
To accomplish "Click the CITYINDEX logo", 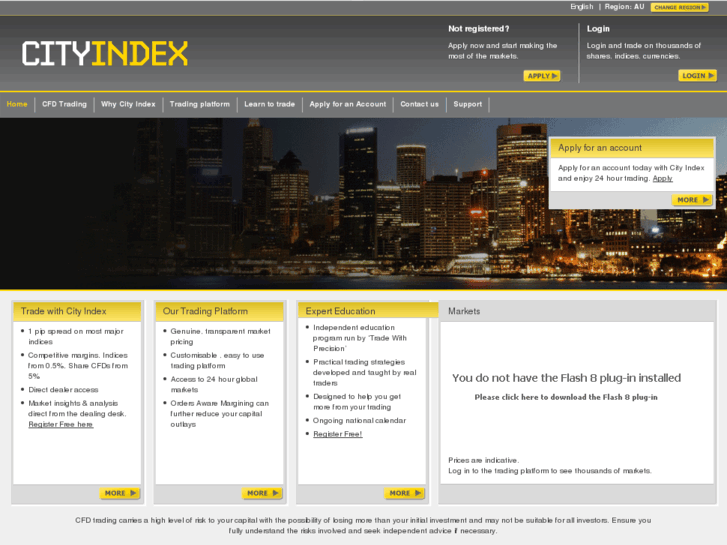I will tap(105, 53).
